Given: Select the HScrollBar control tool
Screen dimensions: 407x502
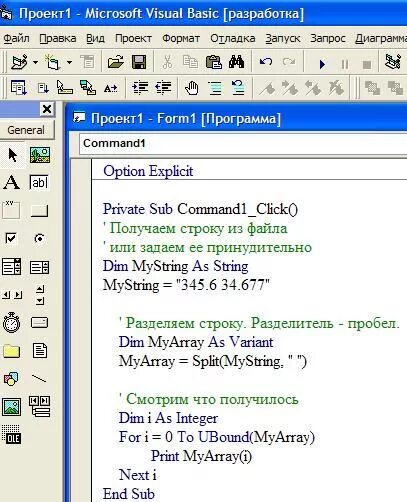Looking at the screenshot, I should click(12, 295).
